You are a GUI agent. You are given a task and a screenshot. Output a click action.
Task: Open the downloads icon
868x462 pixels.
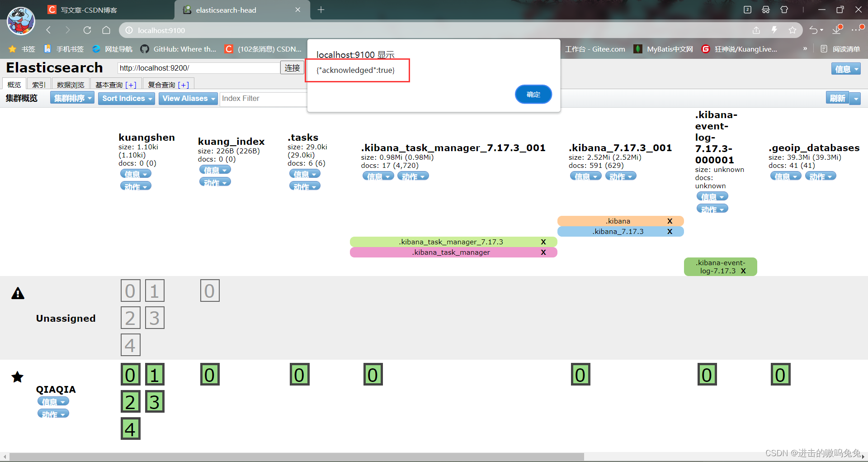click(837, 29)
